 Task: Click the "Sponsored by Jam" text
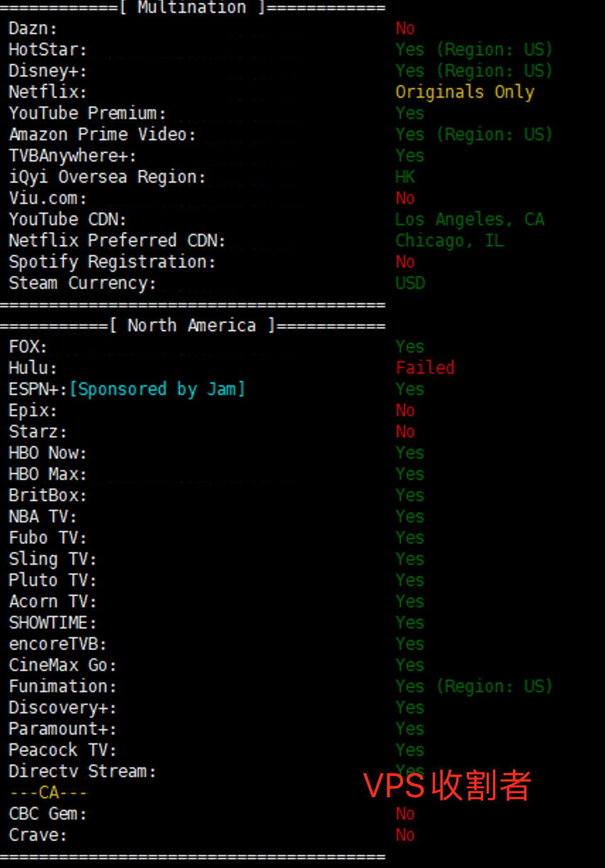(x=157, y=389)
